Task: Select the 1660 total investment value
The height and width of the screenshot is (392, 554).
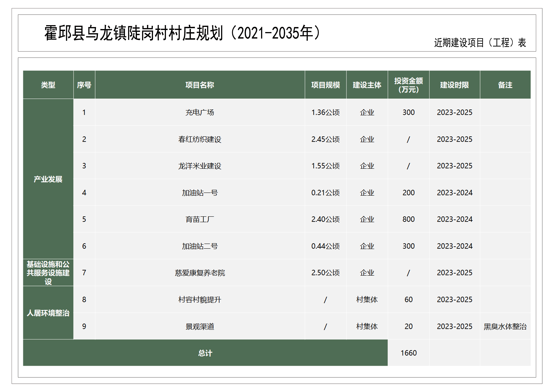Action: pos(408,353)
